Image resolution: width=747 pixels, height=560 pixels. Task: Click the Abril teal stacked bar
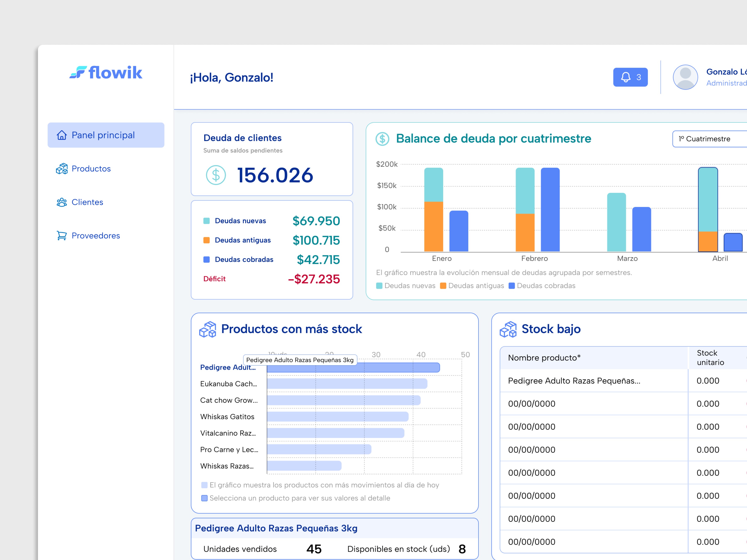708,199
